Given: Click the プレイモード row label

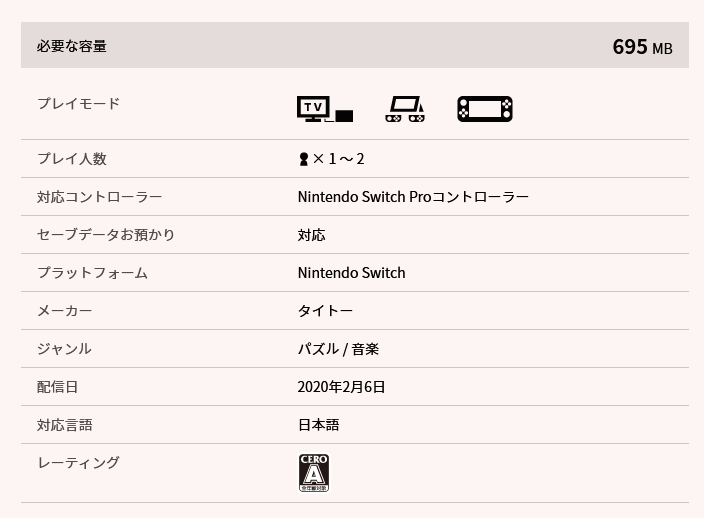Looking at the screenshot, I should (x=78, y=104).
